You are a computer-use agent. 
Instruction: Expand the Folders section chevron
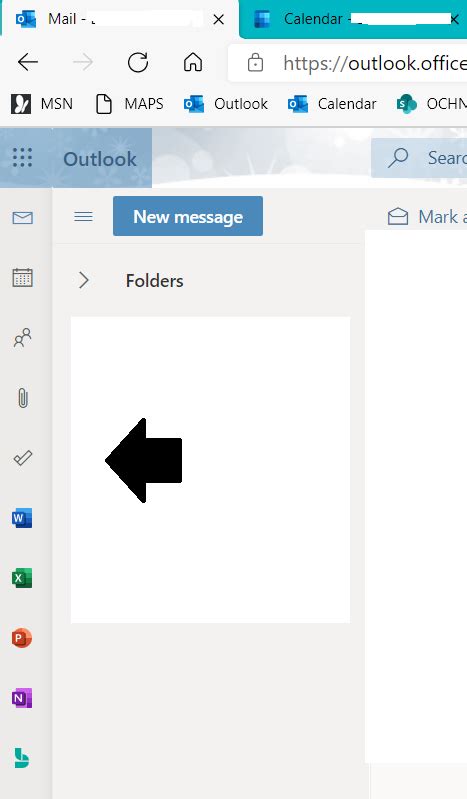(84, 280)
